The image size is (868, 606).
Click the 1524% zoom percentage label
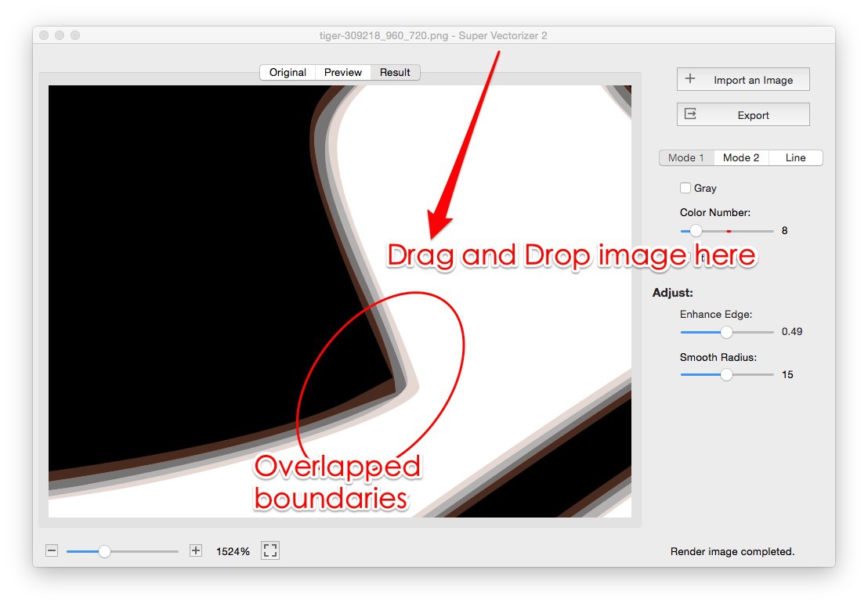pyautogui.click(x=233, y=550)
